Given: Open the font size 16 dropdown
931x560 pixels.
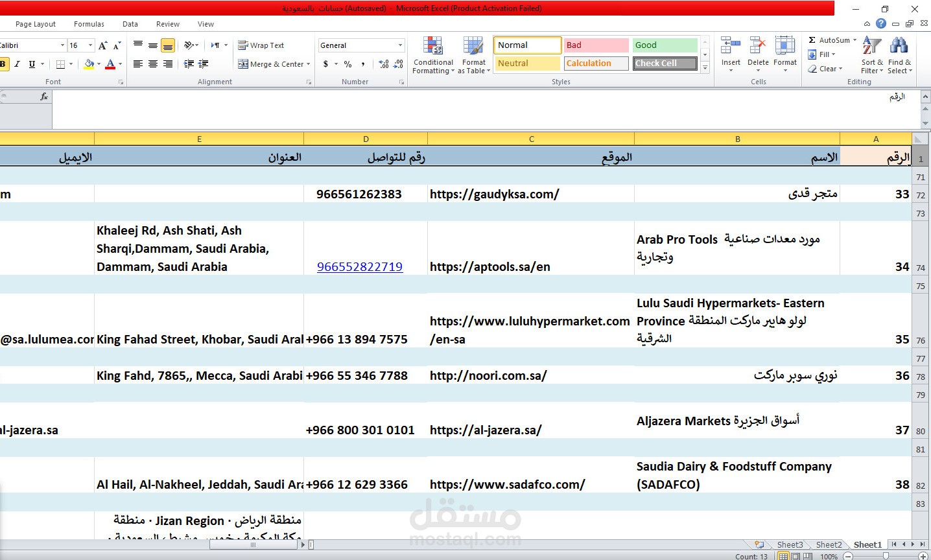Looking at the screenshot, I should coord(90,45).
